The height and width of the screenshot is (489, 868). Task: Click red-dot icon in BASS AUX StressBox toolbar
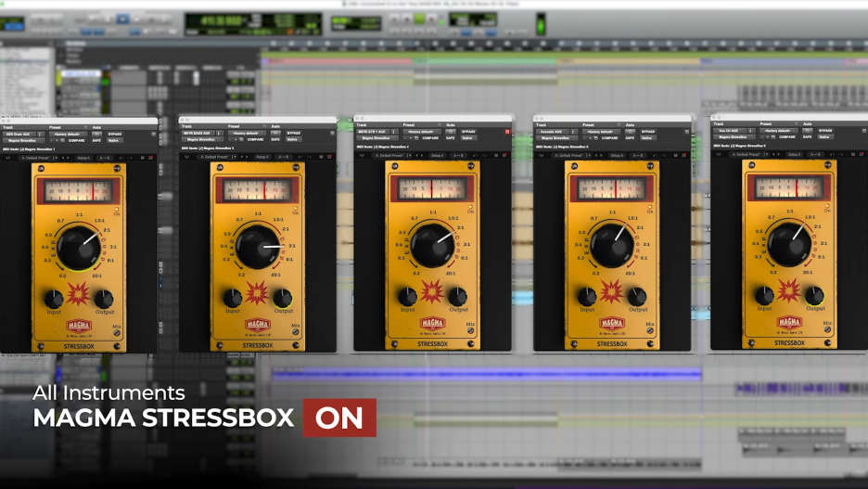tap(329, 157)
